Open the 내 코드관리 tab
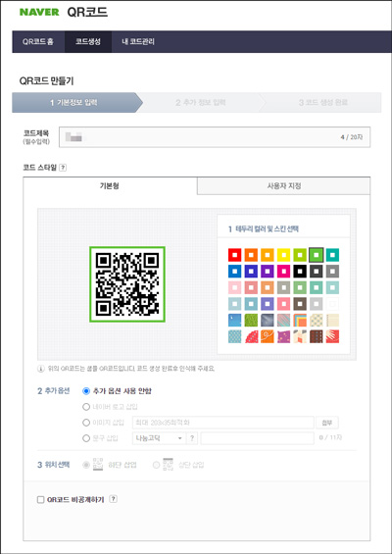Image resolution: width=392 pixels, height=554 pixels. 138,42
